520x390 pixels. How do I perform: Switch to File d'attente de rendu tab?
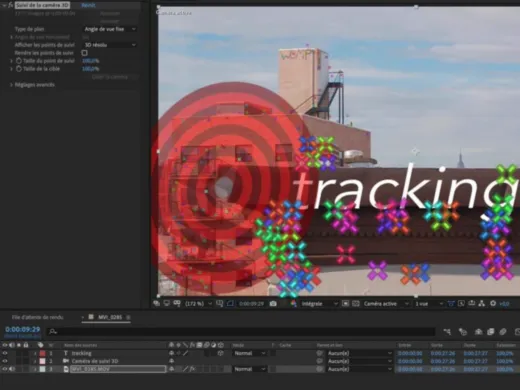(37, 317)
